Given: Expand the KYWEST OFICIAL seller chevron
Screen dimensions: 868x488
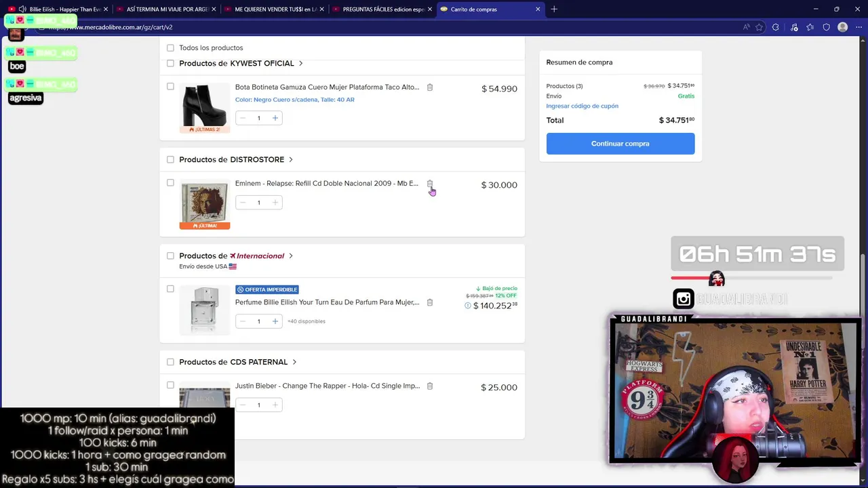Looking at the screenshot, I should point(300,64).
